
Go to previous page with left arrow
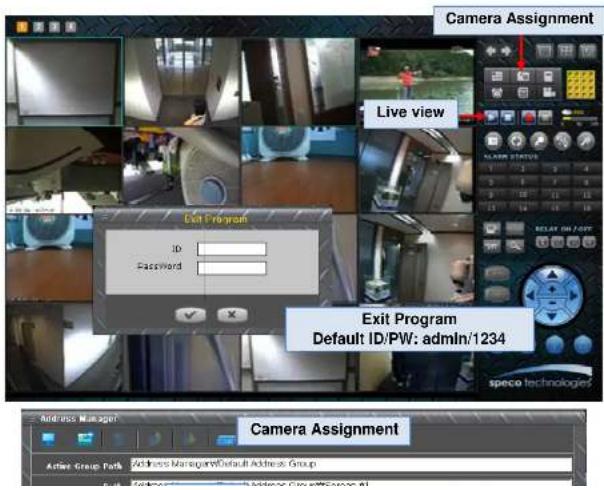click(x=490, y=51)
